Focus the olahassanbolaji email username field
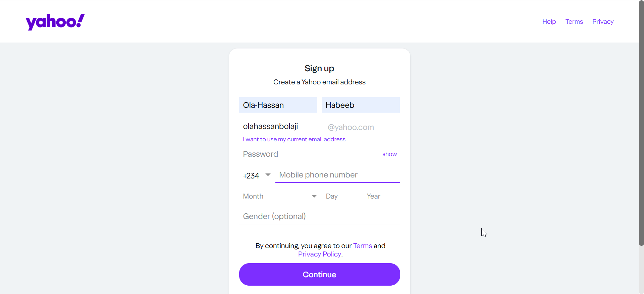The width and height of the screenshot is (644, 294). coord(282,127)
